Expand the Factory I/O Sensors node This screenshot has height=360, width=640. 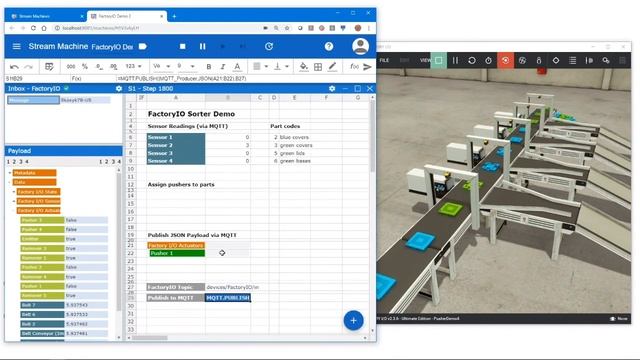pyautogui.click(x=13, y=201)
